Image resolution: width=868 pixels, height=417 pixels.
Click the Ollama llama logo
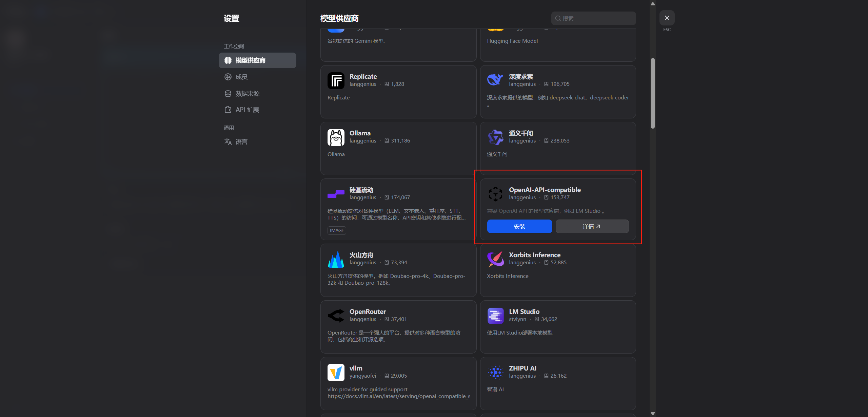336,137
